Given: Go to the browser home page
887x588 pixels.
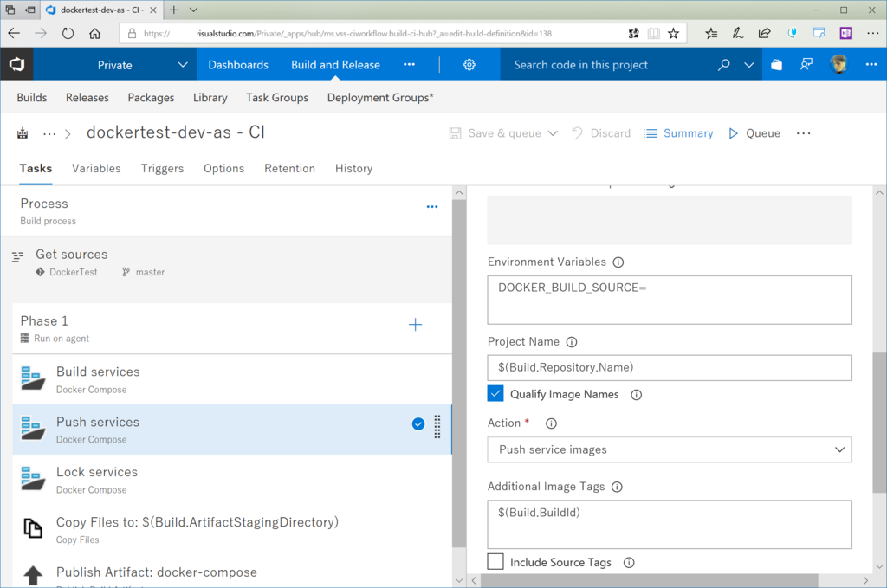Looking at the screenshot, I should (95, 34).
